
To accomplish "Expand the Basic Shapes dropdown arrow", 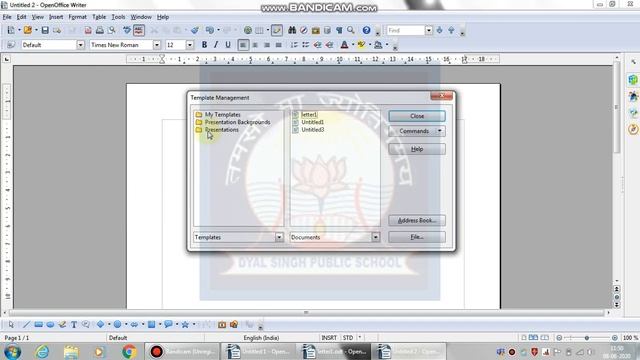I will [x=109, y=324].
